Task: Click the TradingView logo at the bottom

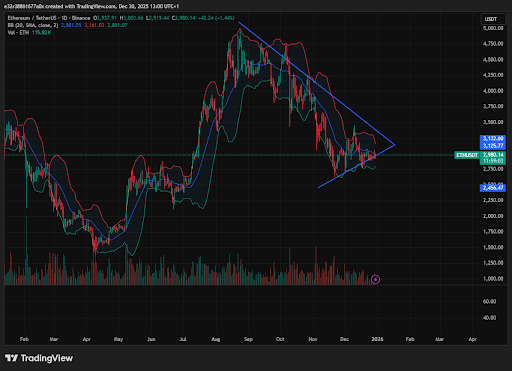Action: tap(39, 358)
